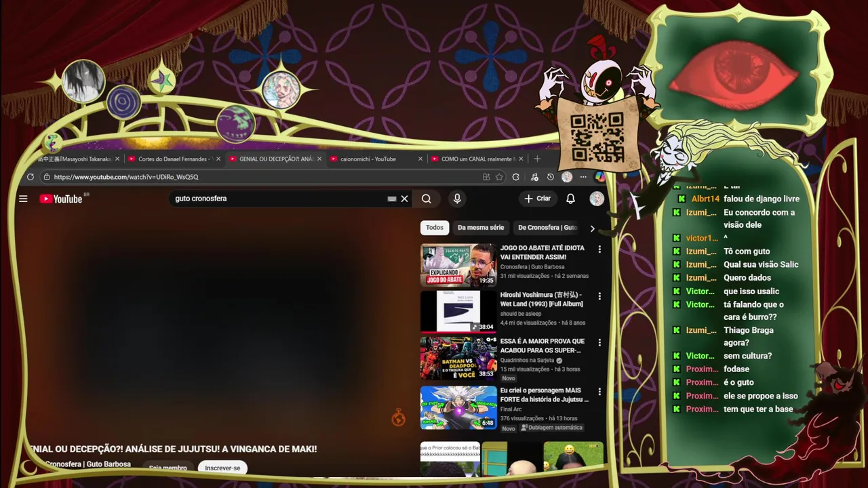868x488 pixels.
Task: Click chat message 'Tô com guto'
Action: click(x=747, y=251)
